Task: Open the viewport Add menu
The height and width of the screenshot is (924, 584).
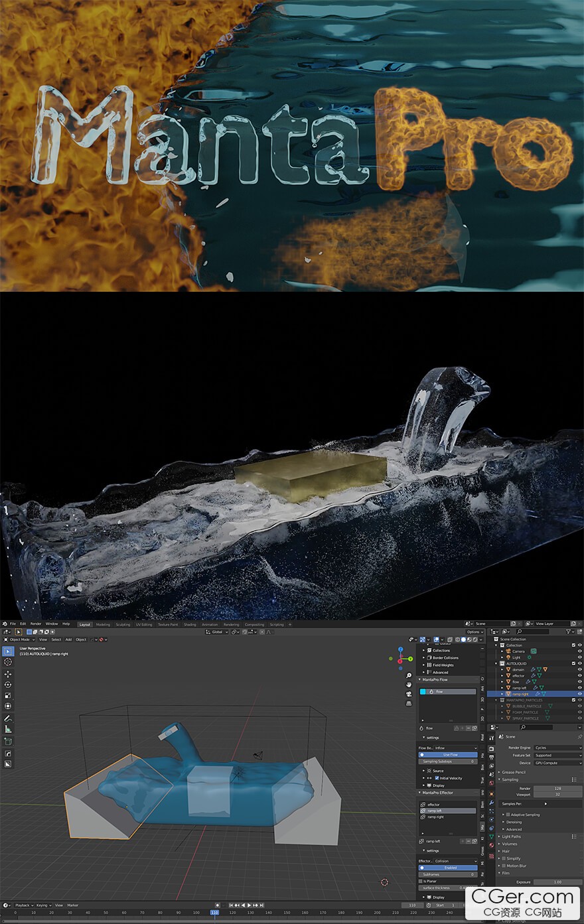Action: (68, 639)
